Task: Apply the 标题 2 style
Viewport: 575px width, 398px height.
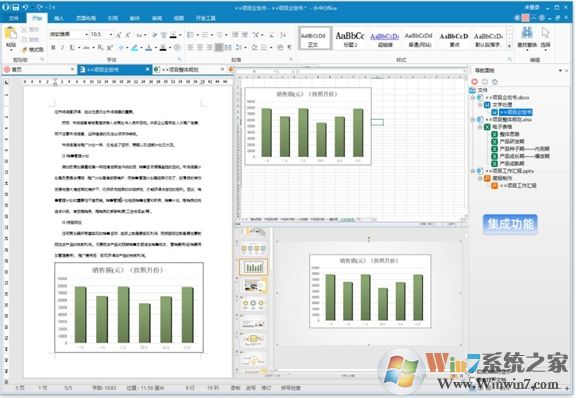Action: (350, 38)
